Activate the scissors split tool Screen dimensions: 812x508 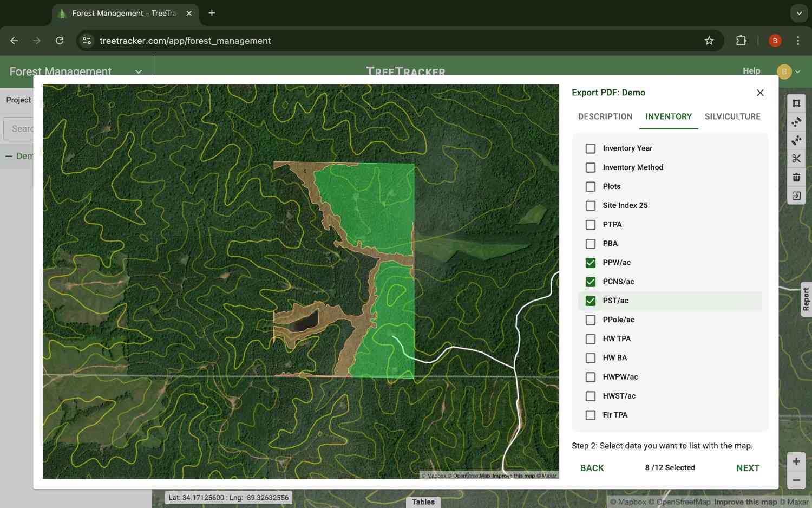pyautogui.click(x=796, y=158)
